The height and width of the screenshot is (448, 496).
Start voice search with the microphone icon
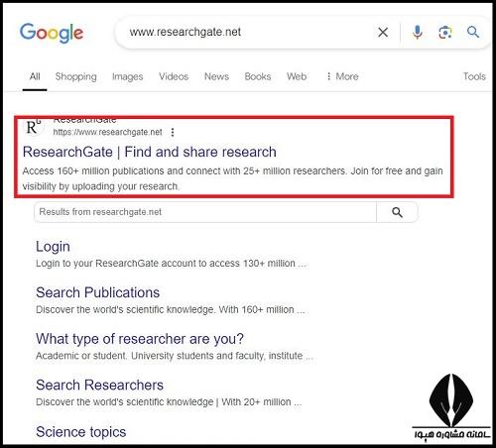click(418, 33)
